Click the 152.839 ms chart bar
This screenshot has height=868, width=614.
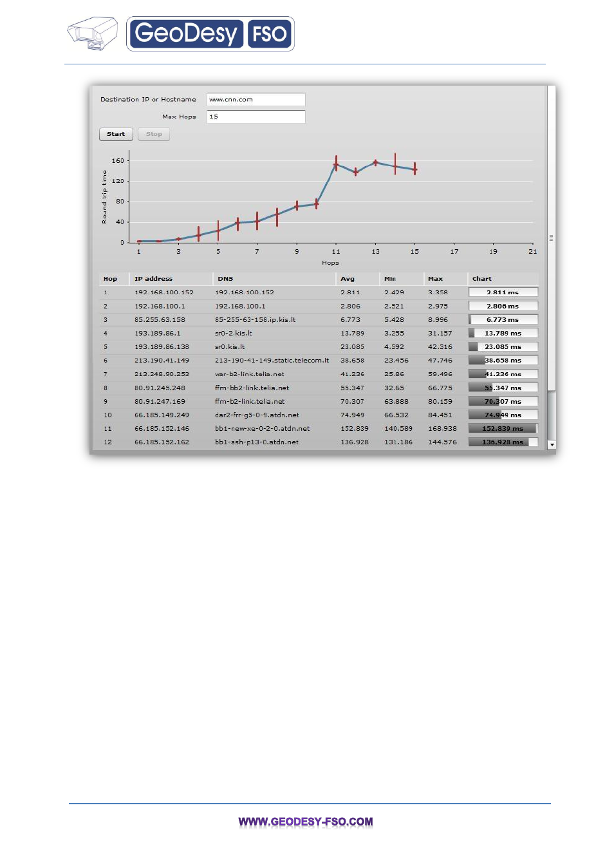pyautogui.click(x=503, y=429)
